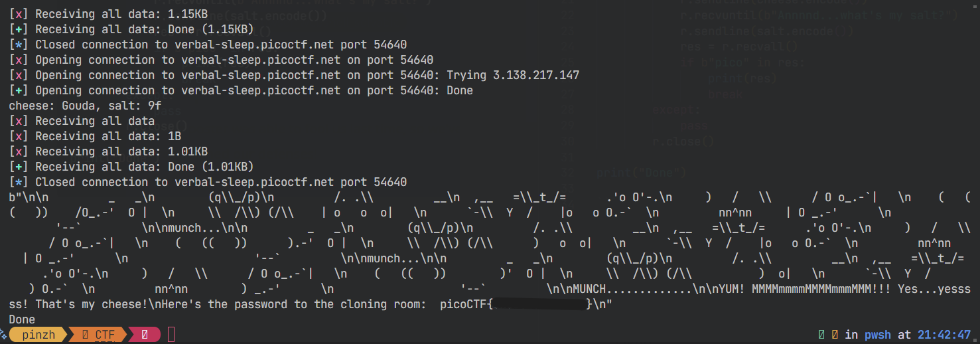This screenshot has height=344, width=980.
Task: Select the CTF directory prompt segment
Action: click(97, 335)
